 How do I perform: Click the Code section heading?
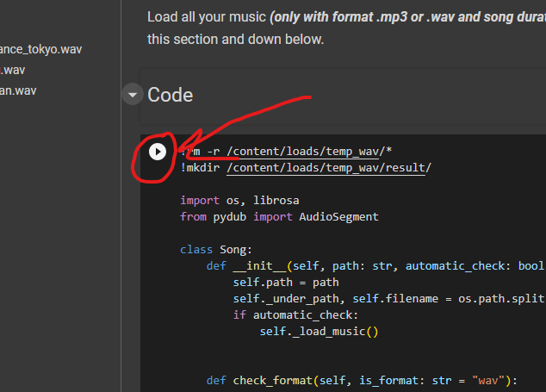(x=171, y=95)
